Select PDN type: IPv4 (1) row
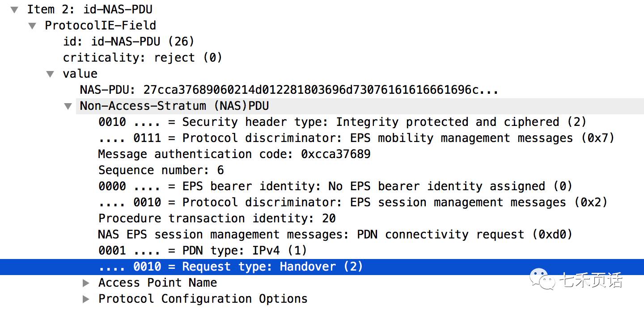The height and width of the screenshot is (309, 644). 203,251
